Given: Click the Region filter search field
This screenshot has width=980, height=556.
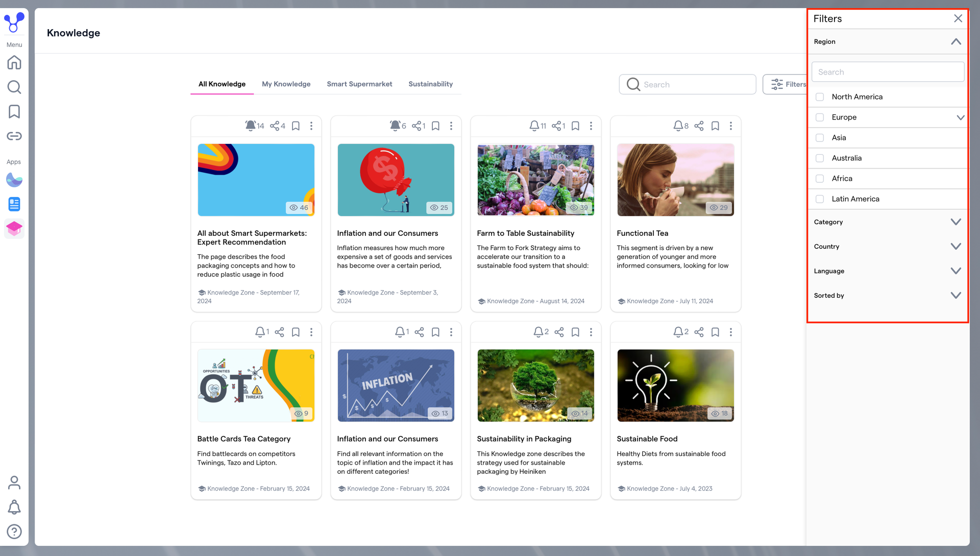Looking at the screenshot, I should click(888, 72).
